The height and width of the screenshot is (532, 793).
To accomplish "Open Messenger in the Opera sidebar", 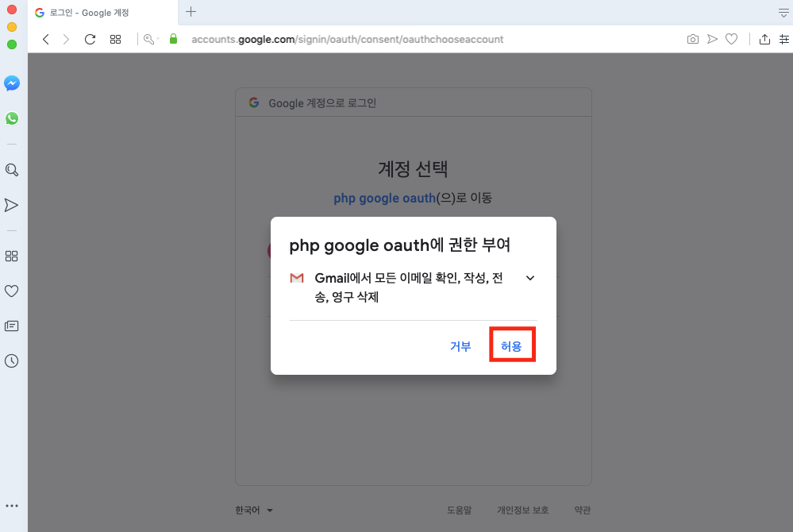I will coord(12,83).
